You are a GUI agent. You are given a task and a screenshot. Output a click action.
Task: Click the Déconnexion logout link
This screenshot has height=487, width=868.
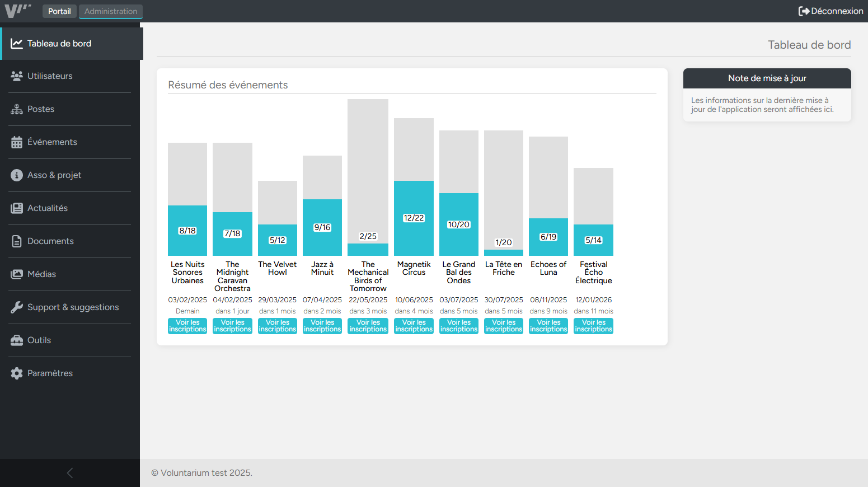pyautogui.click(x=831, y=11)
